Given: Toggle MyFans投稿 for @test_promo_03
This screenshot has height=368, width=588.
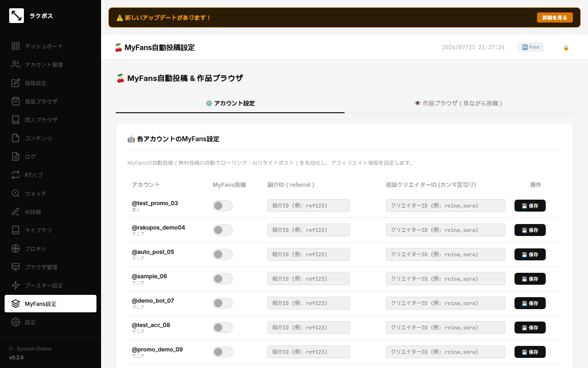Looking at the screenshot, I should pyautogui.click(x=223, y=206).
